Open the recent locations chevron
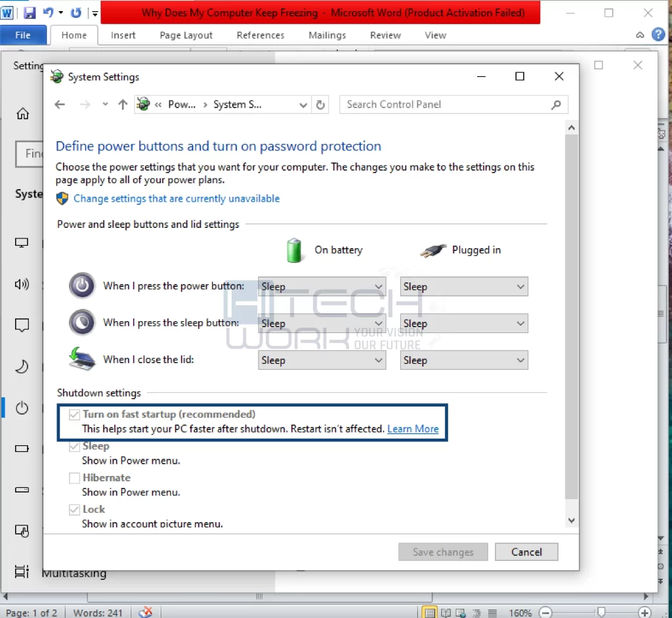 (105, 104)
